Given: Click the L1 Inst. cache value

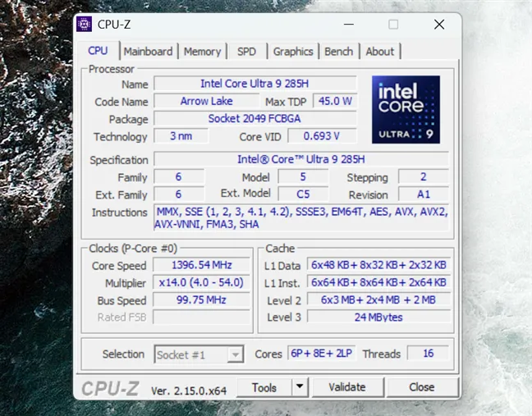Looking at the screenshot, I should tap(378, 282).
